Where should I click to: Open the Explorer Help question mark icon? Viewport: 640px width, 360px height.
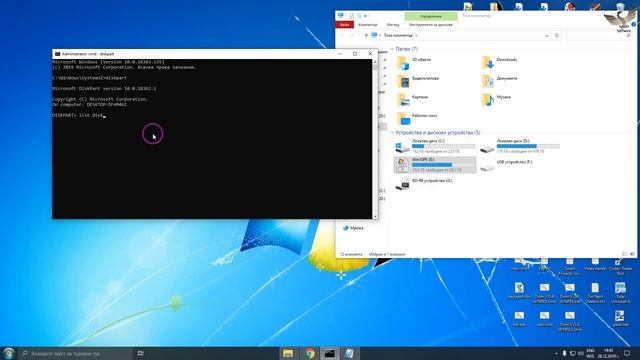pos(633,24)
